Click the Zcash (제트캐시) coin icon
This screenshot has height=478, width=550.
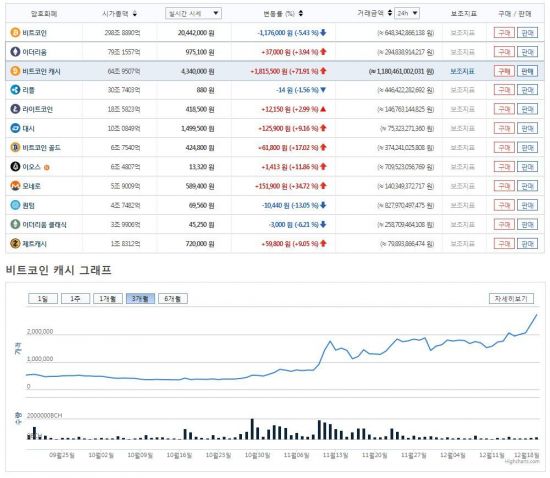(x=15, y=243)
